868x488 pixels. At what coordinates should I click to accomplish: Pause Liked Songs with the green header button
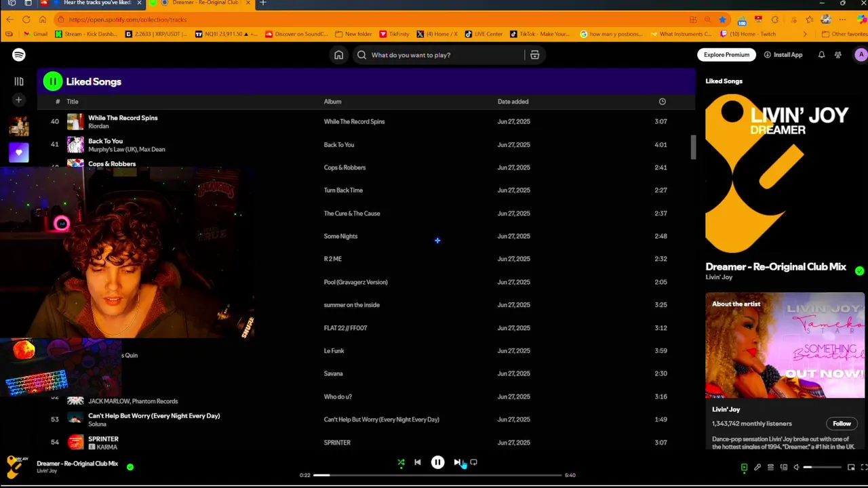[53, 81]
